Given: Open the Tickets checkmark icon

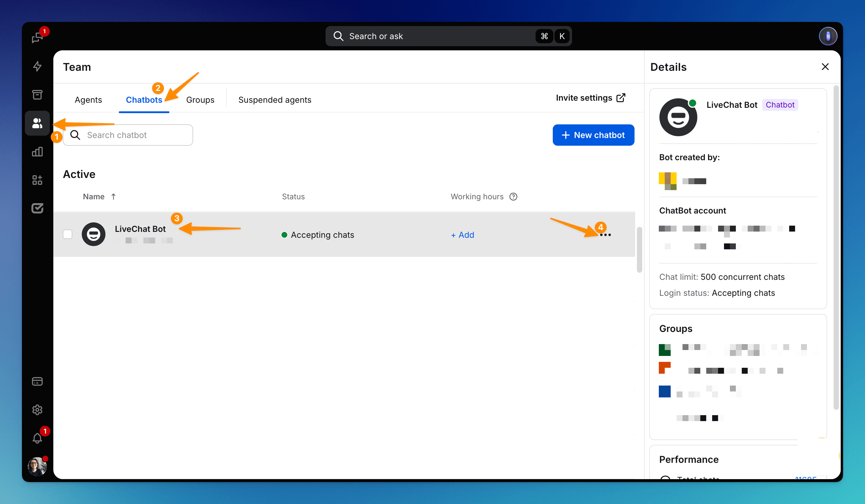Looking at the screenshot, I should (37, 208).
